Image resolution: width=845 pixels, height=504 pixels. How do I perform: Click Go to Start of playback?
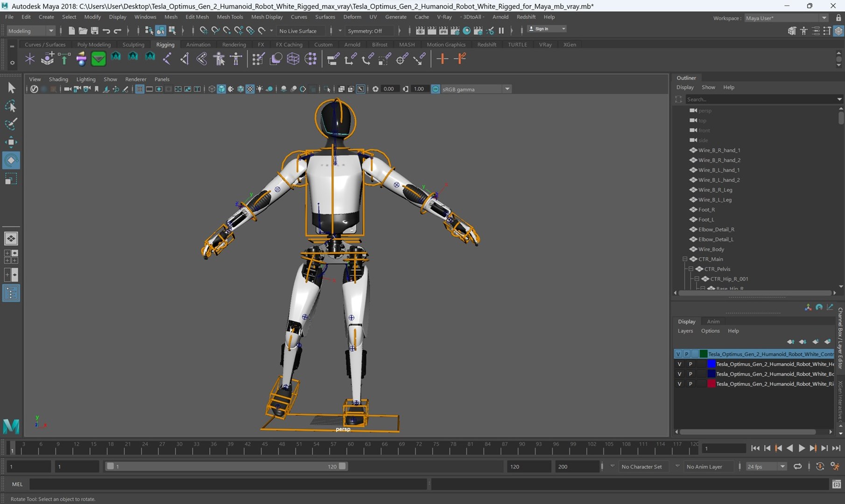(755, 448)
